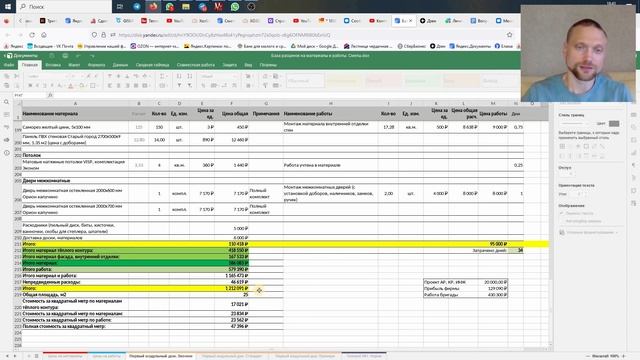Click the print icon in the green header
Screen dimensions: 640x360
point(65,56)
